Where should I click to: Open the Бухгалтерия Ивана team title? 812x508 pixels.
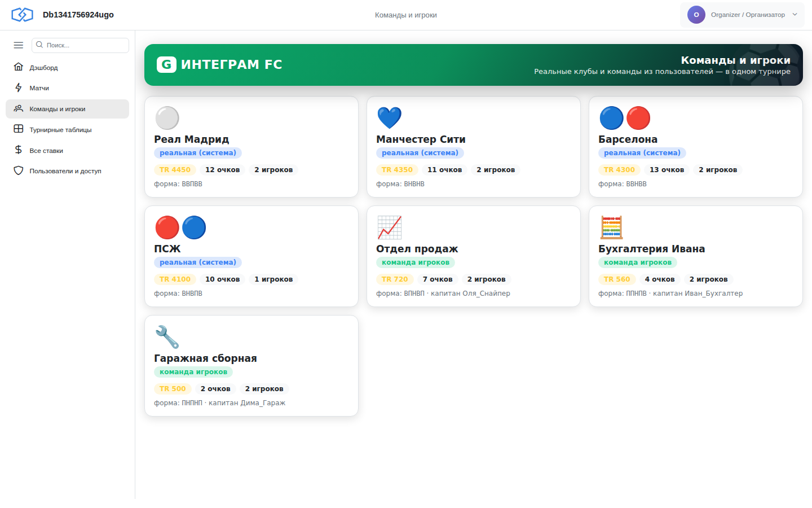(x=651, y=249)
